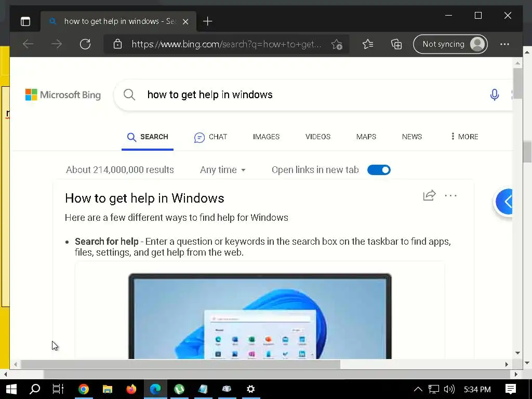Open Windows taskbar search

(35, 389)
